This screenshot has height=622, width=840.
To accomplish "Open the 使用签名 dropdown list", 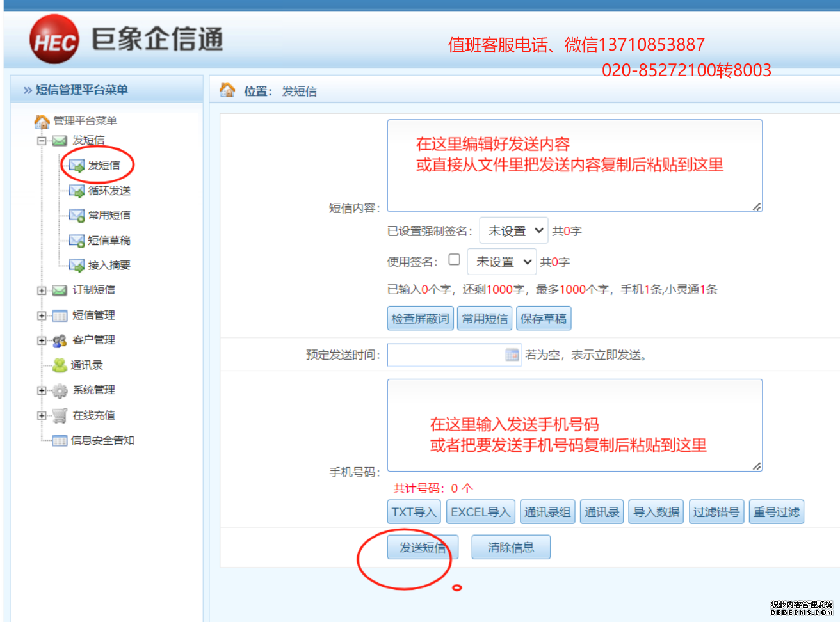I will pos(501,262).
